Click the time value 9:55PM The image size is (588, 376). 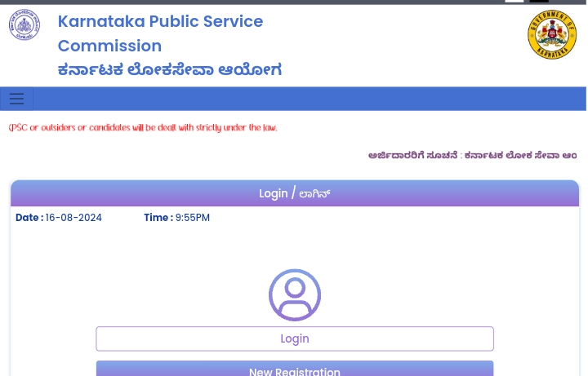[x=193, y=218]
